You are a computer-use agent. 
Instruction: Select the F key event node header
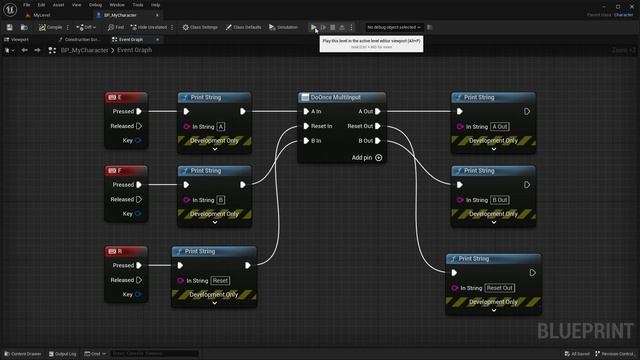(x=126, y=171)
